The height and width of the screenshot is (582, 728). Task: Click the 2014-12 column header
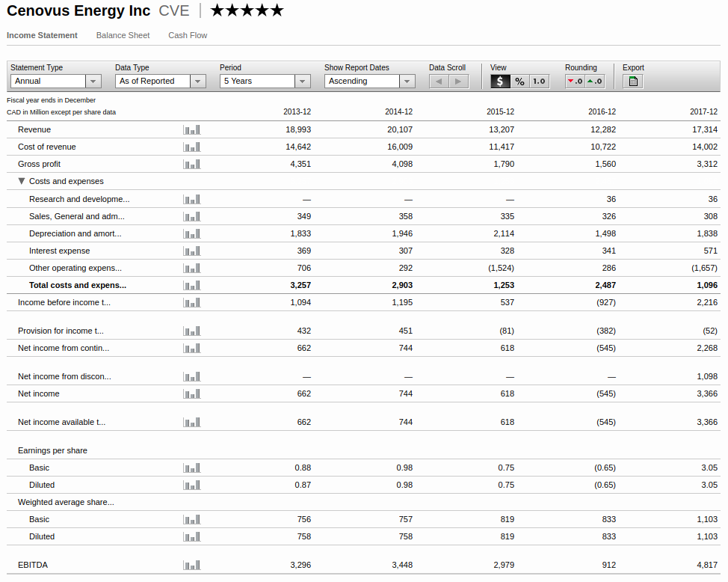[399, 111]
